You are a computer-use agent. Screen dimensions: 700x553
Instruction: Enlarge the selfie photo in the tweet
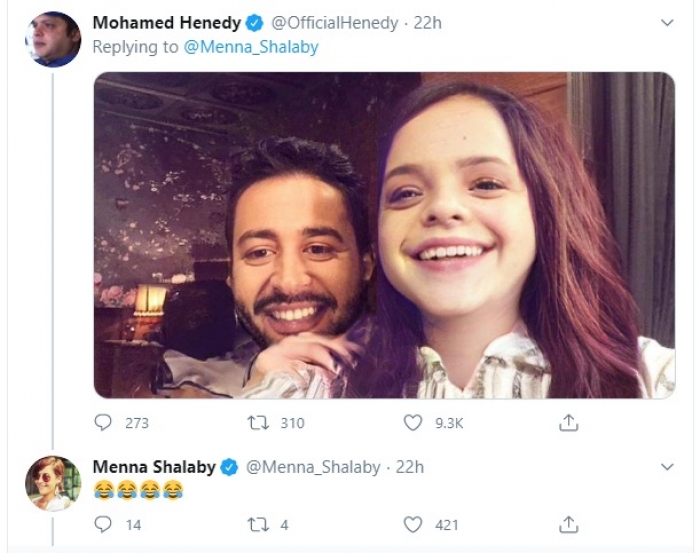(384, 235)
